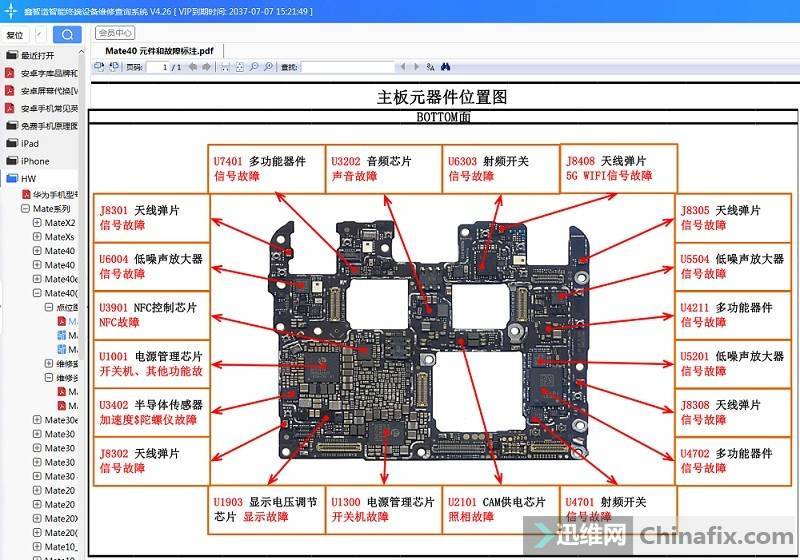The height and width of the screenshot is (560, 800).
Task: Click the zoom out magnifier icon
Action: click(254, 67)
